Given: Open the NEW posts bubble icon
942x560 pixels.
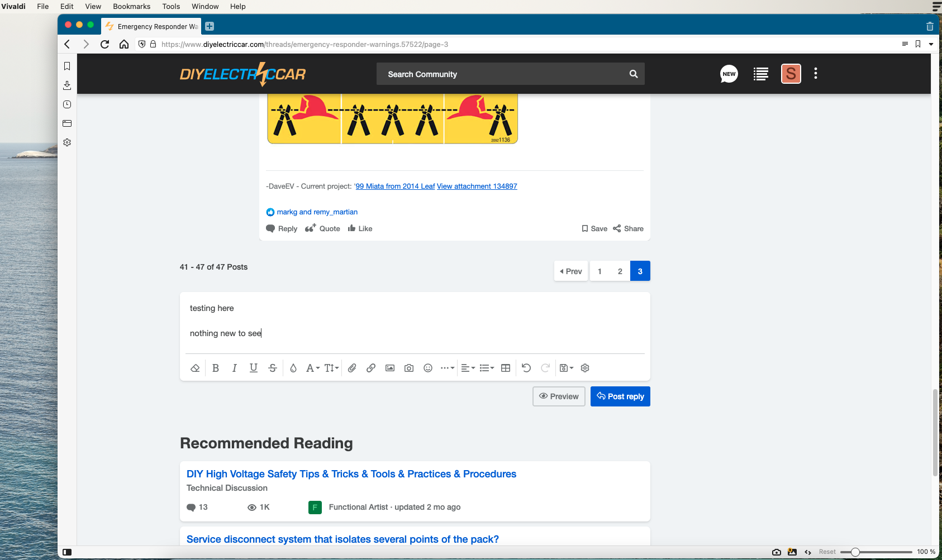Looking at the screenshot, I should (729, 74).
